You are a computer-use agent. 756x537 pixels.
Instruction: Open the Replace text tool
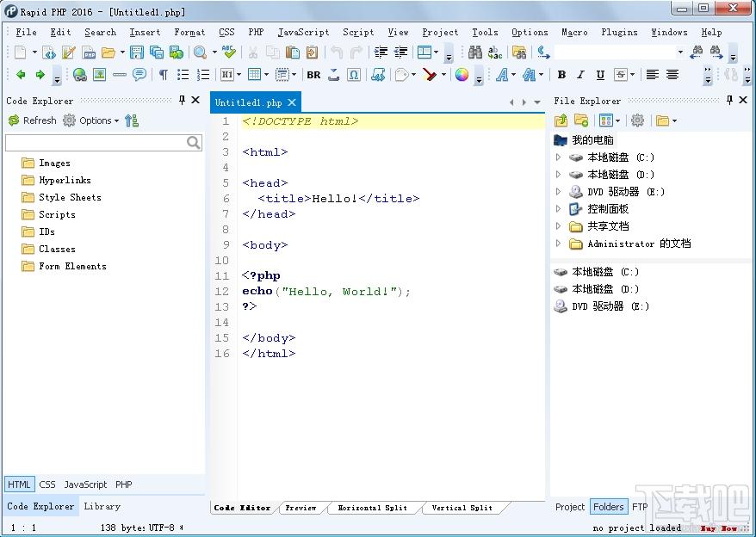pyautogui.click(x=495, y=52)
